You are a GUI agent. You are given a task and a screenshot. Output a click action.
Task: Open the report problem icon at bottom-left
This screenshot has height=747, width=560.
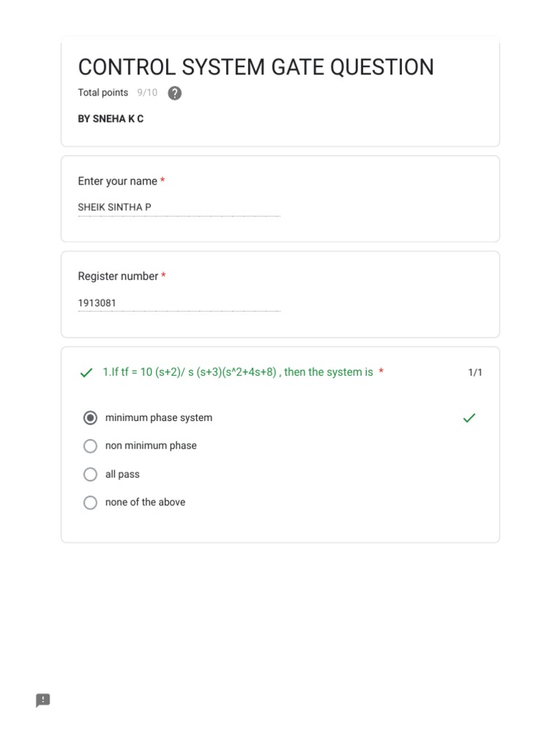pyautogui.click(x=43, y=700)
